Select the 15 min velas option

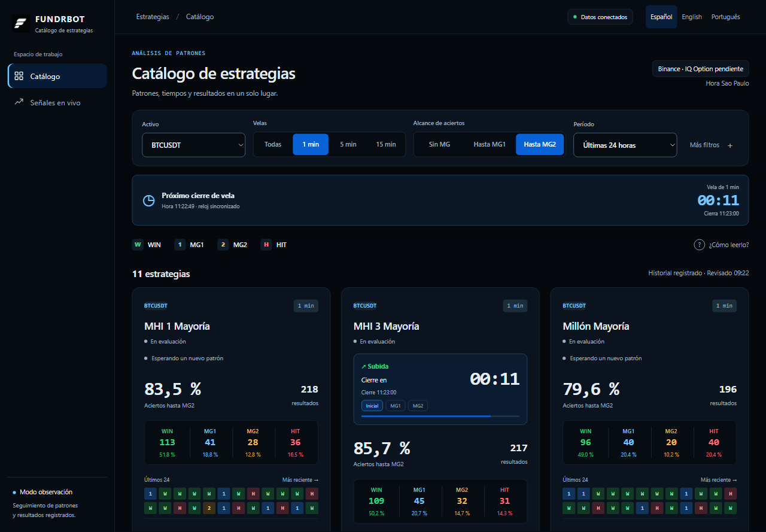(386, 144)
